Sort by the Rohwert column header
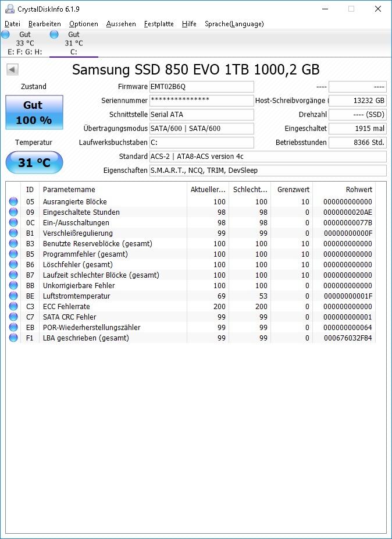The image size is (392, 539). [344, 189]
